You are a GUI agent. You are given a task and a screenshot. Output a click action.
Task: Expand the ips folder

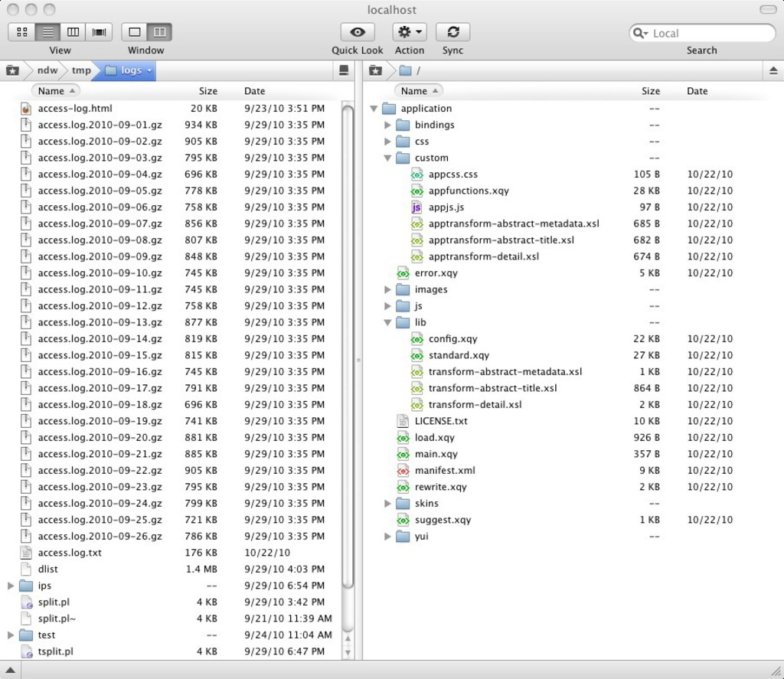[11, 586]
